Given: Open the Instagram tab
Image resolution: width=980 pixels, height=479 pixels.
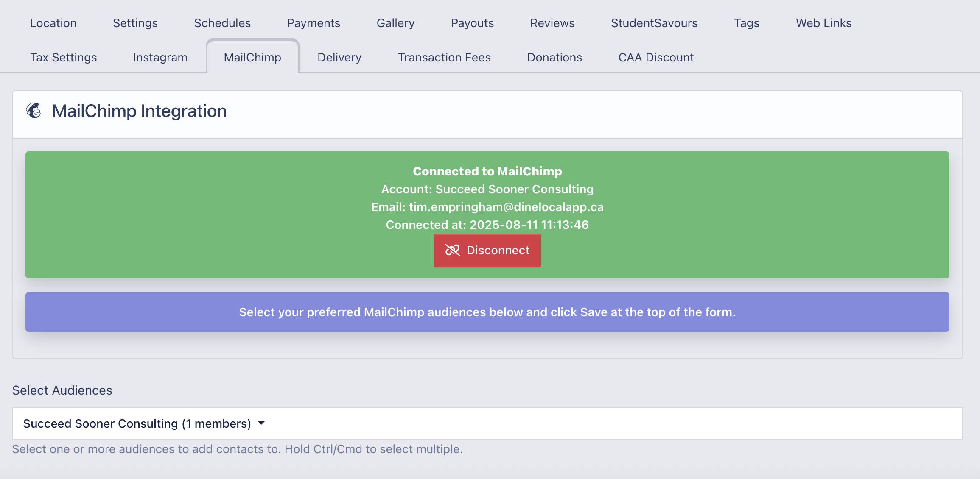Looking at the screenshot, I should [160, 57].
